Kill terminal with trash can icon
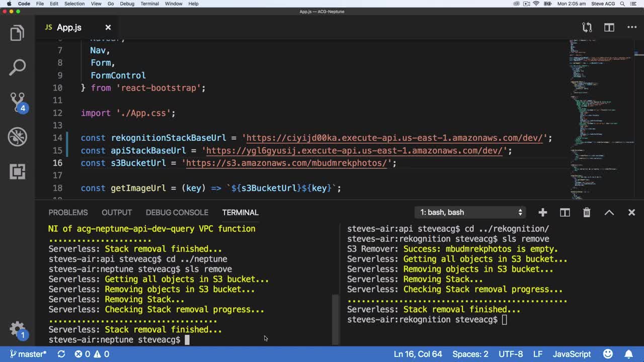This screenshot has width=644, height=362. [x=587, y=213]
